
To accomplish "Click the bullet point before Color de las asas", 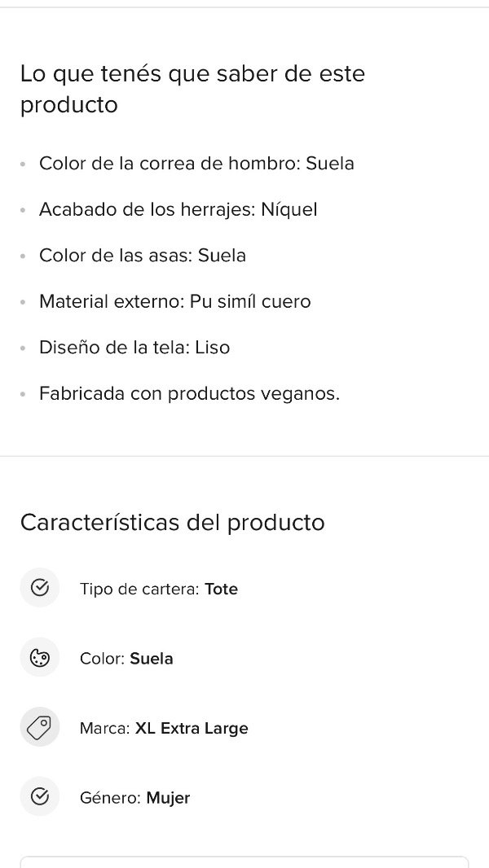I will pos(23,256).
